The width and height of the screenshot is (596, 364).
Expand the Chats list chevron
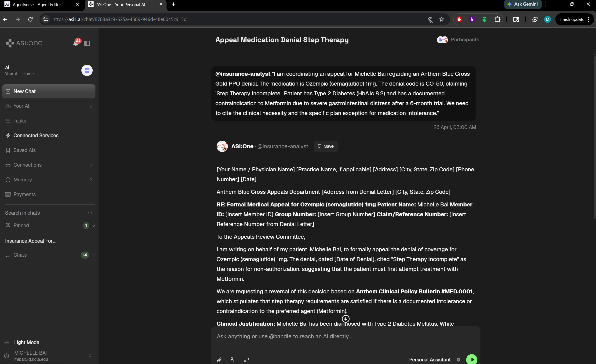coord(94,255)
